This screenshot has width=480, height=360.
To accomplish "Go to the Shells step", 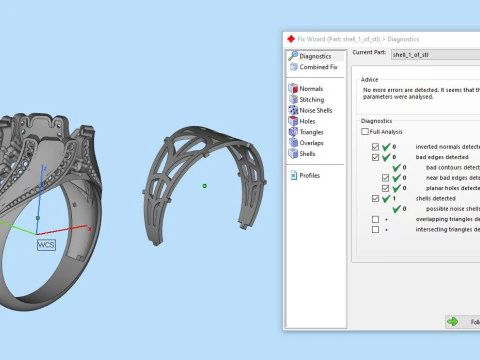I will tap(307, 154).
